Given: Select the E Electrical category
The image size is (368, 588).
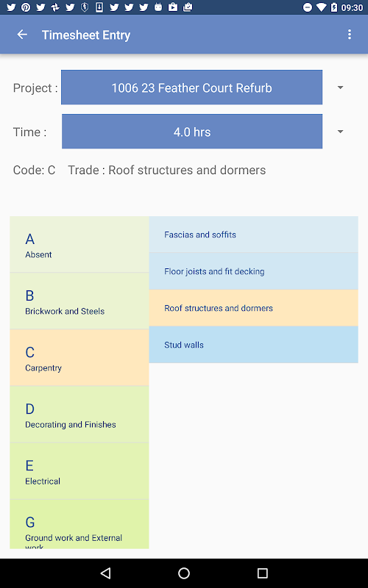Looking at the screenshot, I should tap(79, 471).
